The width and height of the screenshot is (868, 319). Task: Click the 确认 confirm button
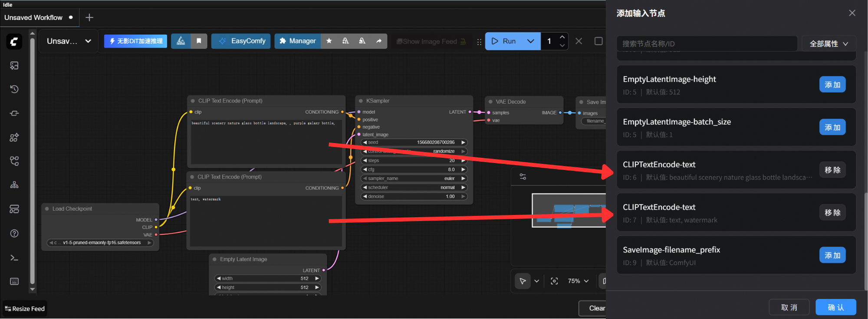835,307
